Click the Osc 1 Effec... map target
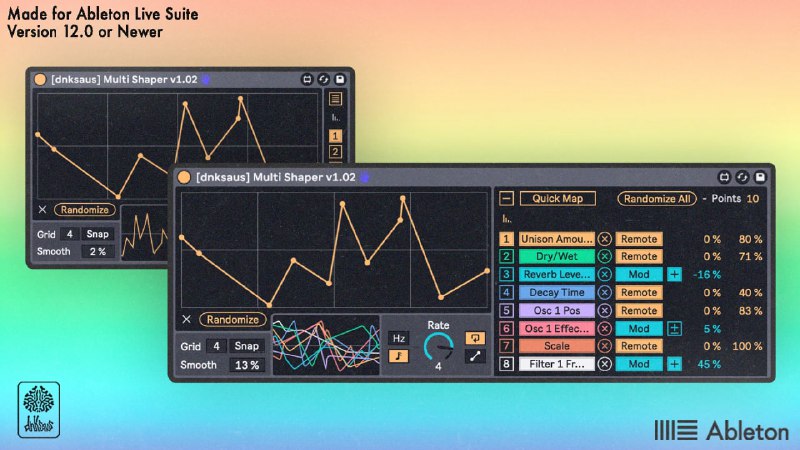800x450 pixels. click(557, 329)
